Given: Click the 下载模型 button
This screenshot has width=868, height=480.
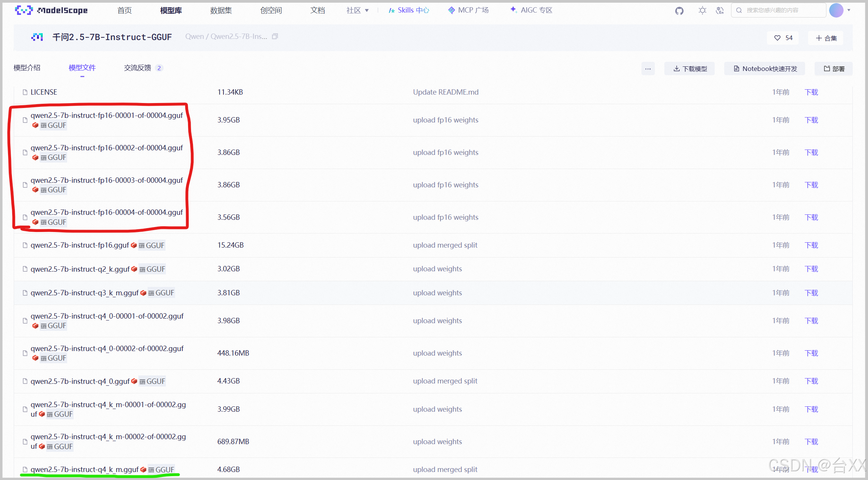Looking at the screenshot, I should click(x=690, y=69).
